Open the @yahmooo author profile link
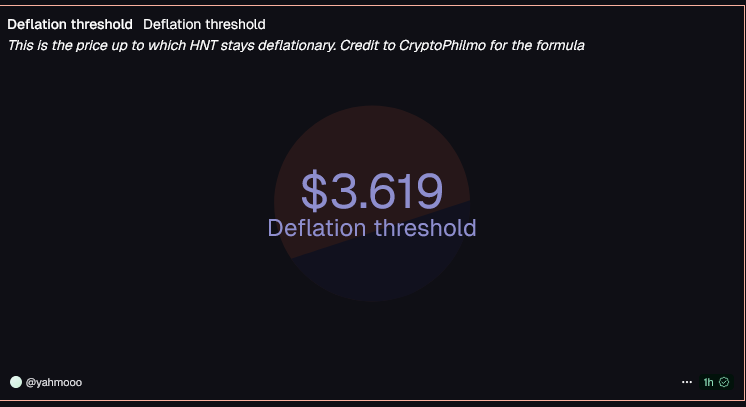The width and height of the screenshot is (746, 407). click(x=54, y=382)
